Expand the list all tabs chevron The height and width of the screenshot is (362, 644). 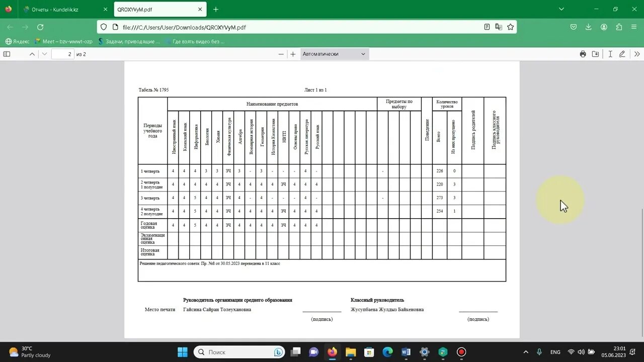coord(562,9)
